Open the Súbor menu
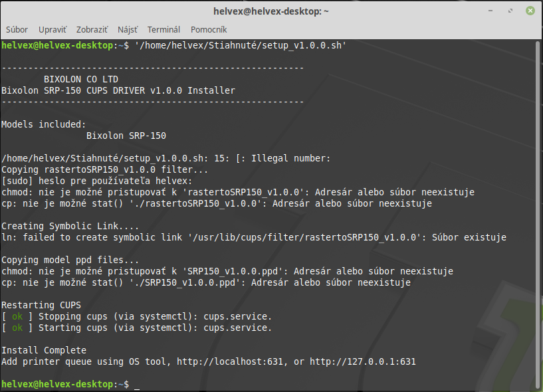This screenshot has height=392, width=543. click(x=17, y=30)
